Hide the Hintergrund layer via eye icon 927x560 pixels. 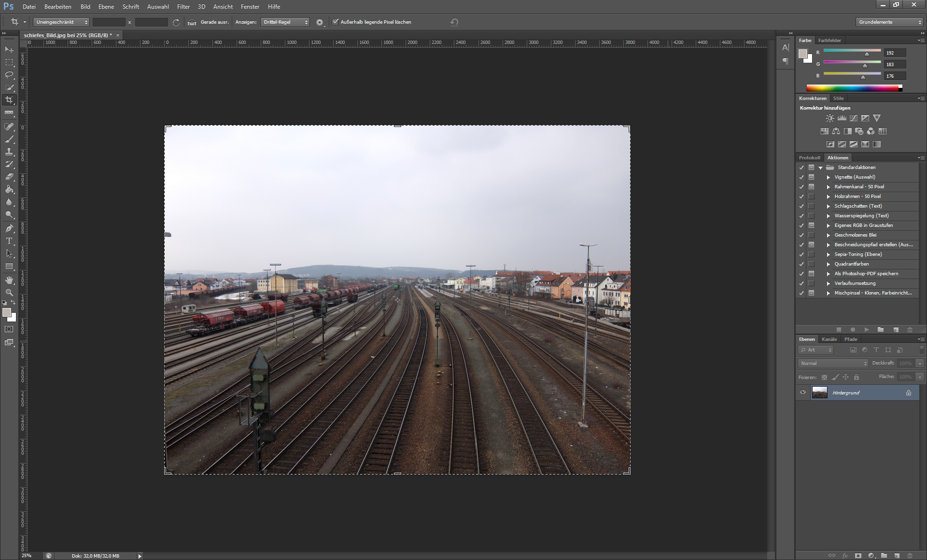tap(803, 392)
